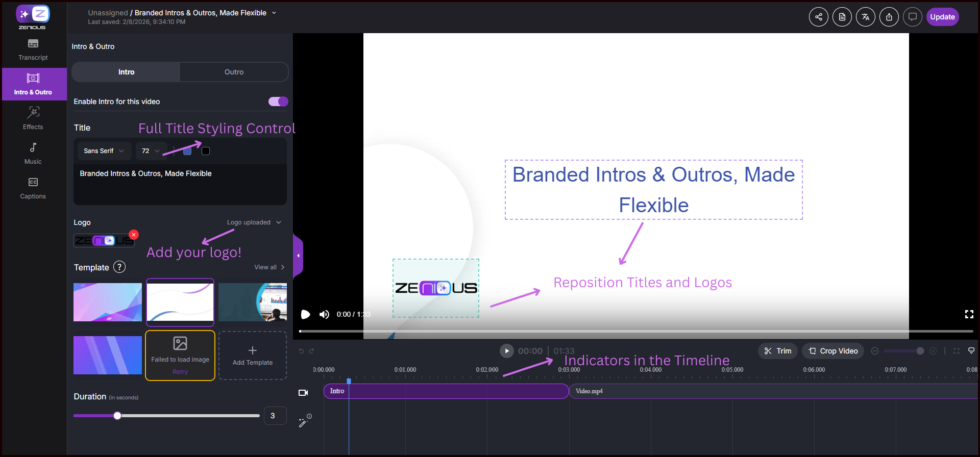Open the Captions panel
The image size is (980, 457).
33,188
